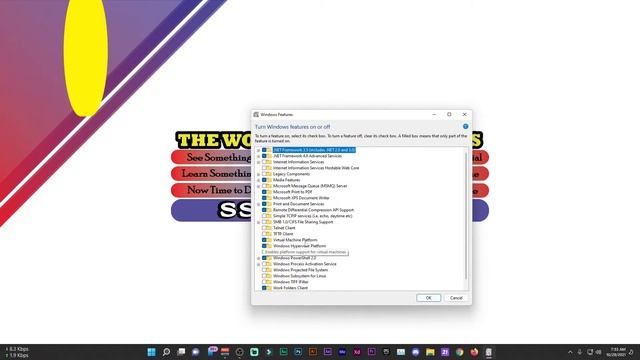
Task: Open taskbar Search magnifier
Action: point(166,352)
